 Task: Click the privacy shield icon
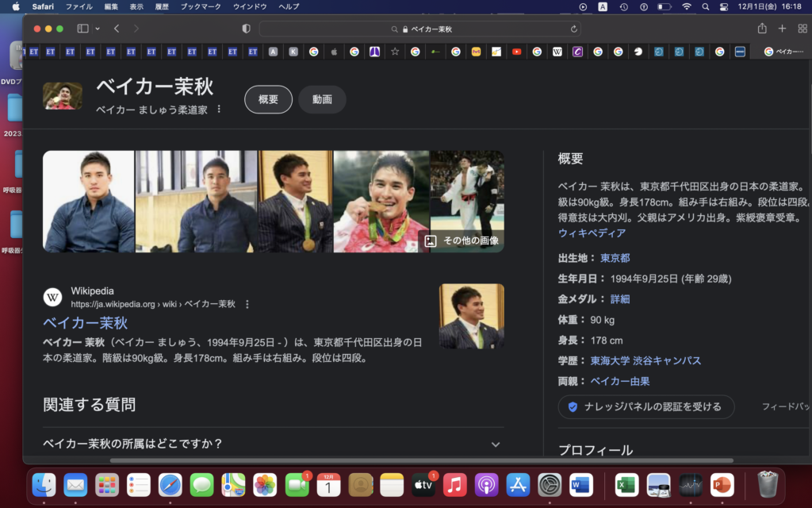click(x=246, y=29)
